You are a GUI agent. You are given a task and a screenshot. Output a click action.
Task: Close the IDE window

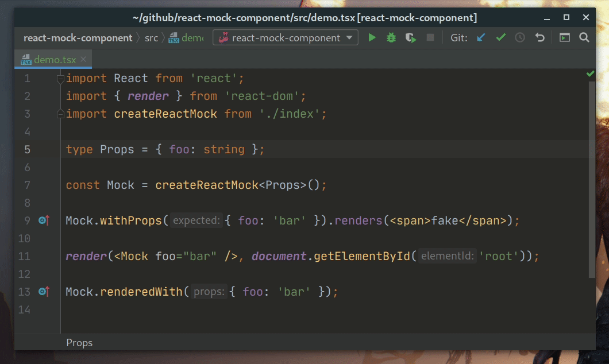point(585,17)
